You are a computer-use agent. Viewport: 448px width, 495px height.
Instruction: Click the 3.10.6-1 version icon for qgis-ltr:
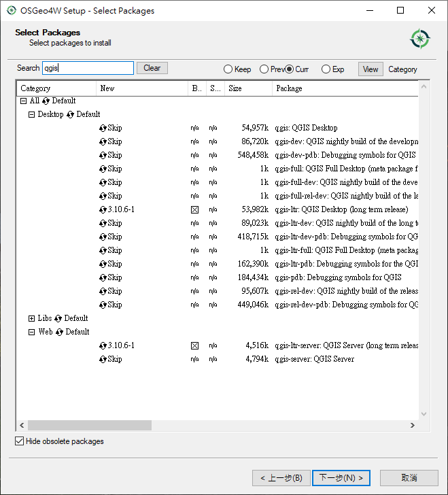[x=103, y=209]
